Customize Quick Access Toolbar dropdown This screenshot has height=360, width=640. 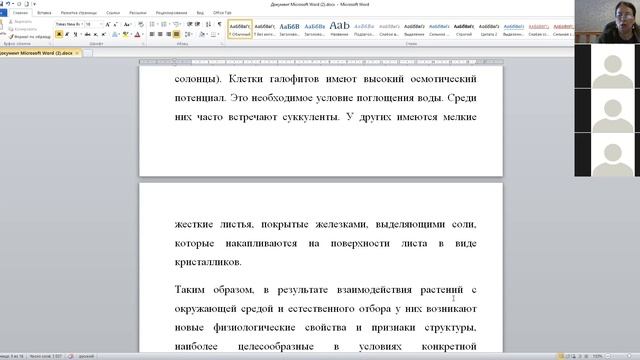point(34,4)
